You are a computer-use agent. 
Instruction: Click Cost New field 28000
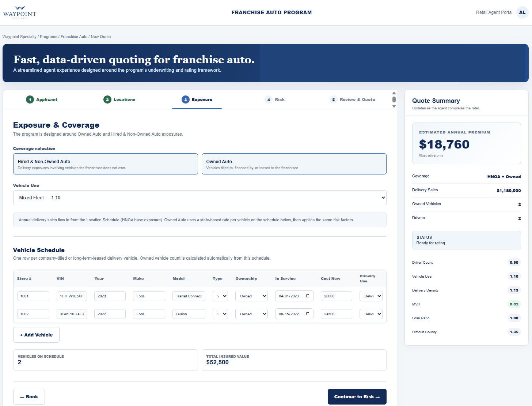(x=337, y=296)
